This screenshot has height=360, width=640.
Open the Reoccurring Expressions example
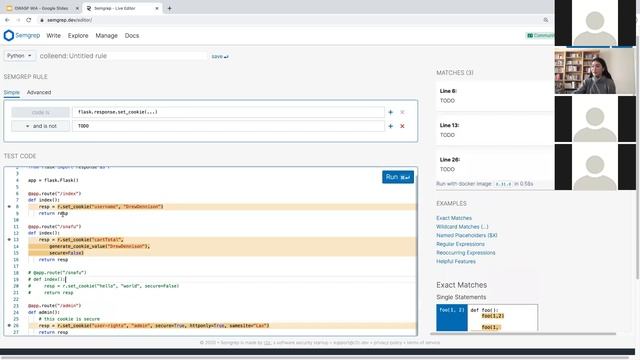pyautogui.click(x=466, y=253)
